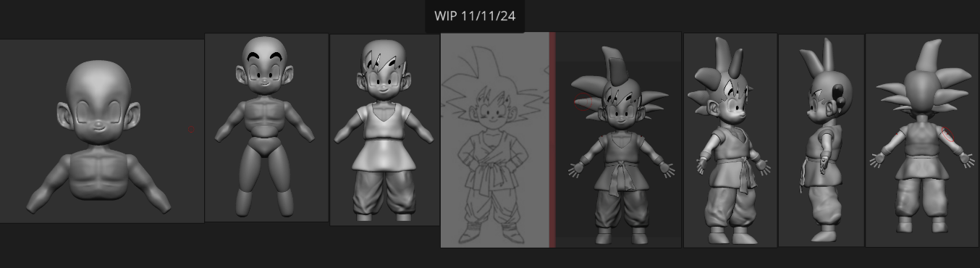Open the bald character with shirt and pants image
The height and width of the screenshot is (268, 980).
tap(384, 130)
